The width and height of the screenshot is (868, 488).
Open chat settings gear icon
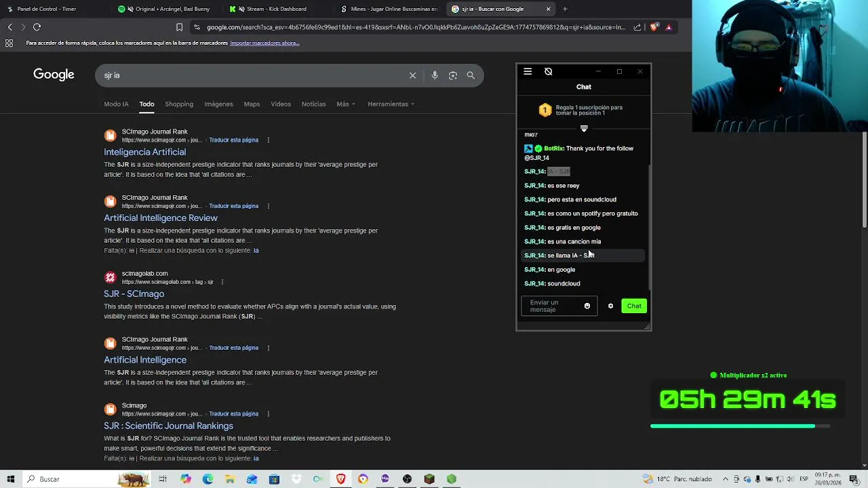pyautogui.click(x=610, y=306)
